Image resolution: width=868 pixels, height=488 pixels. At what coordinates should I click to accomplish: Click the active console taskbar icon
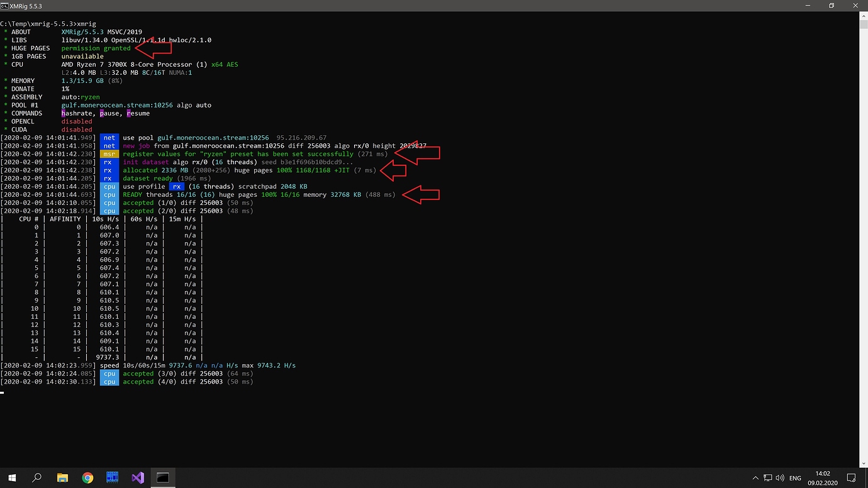coord(163,478)
